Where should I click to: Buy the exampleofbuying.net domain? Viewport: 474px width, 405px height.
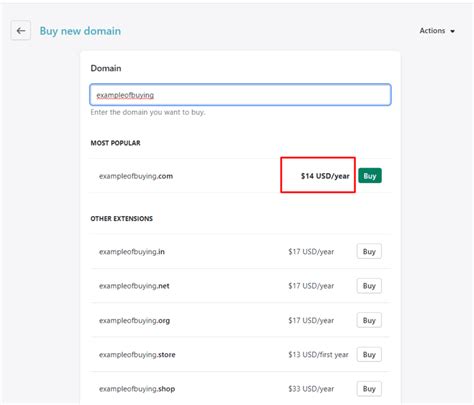pos(369,286)
